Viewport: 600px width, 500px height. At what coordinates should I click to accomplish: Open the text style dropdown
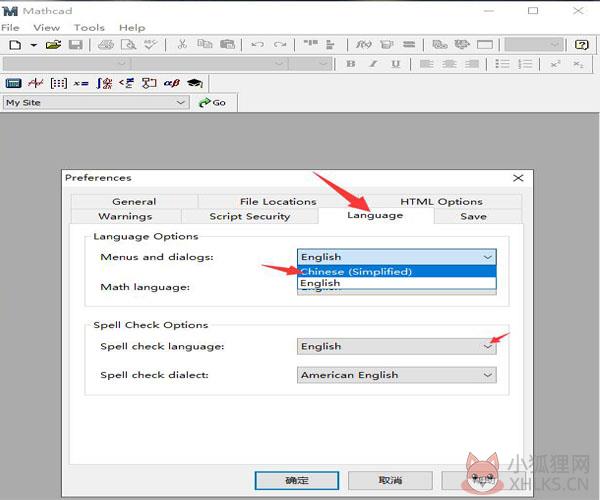tap(65, 64)
